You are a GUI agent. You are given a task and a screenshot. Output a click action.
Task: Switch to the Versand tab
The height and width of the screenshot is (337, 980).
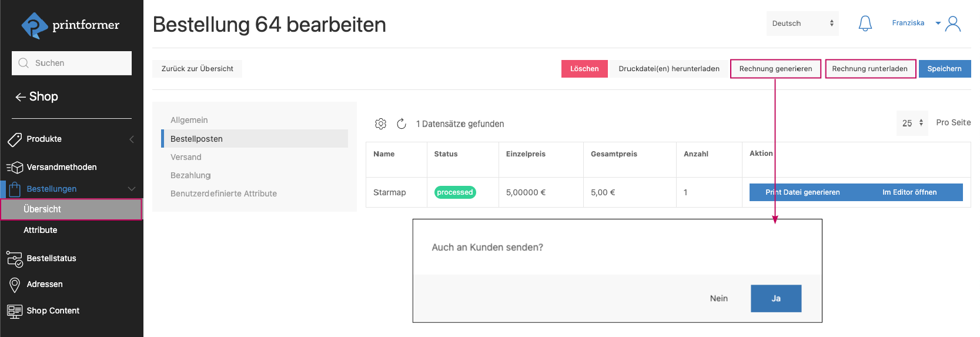pyautogui.click(x=186, y=157)
